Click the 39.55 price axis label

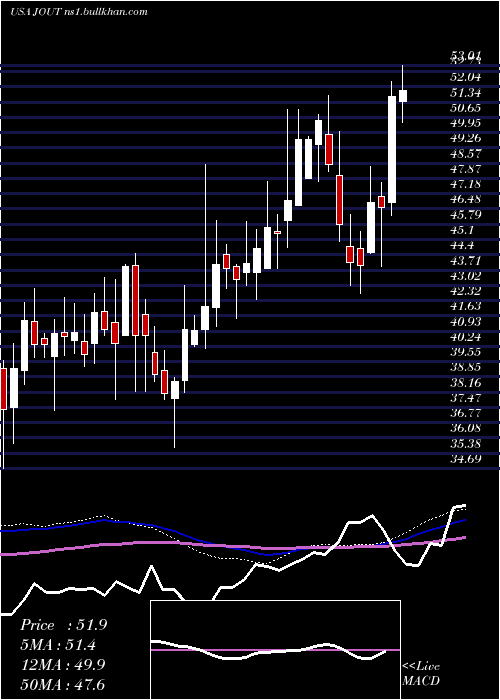tap(466, 352)
